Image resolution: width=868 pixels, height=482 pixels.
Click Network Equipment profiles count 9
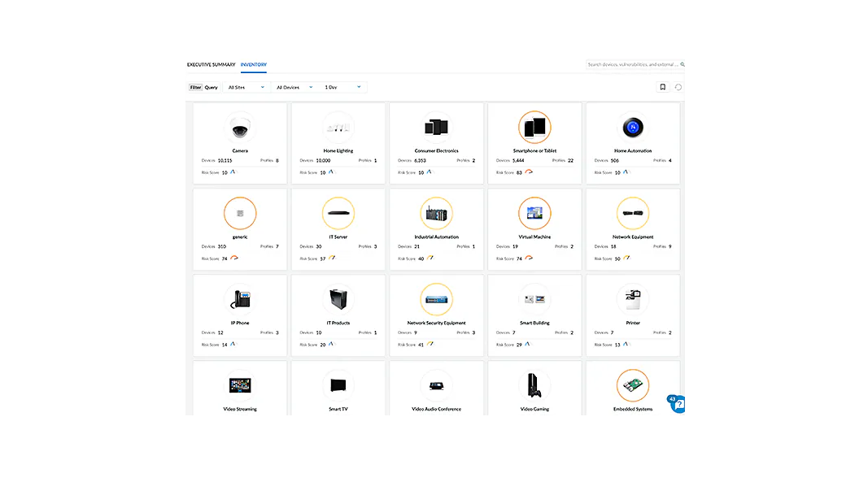(x=670, y=246)
